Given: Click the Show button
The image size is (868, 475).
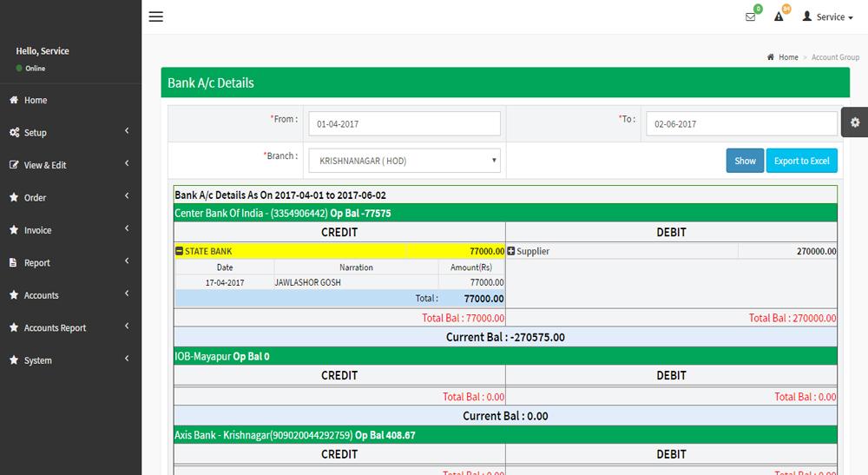Looking at the screenshot, I should (x=745, y=161).
